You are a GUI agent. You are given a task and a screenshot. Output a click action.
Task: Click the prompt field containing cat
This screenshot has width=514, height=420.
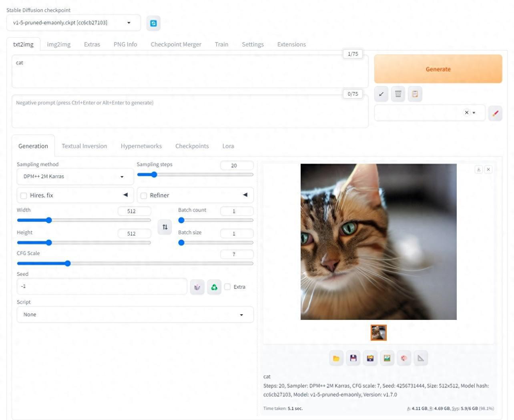tap(190, 72)
